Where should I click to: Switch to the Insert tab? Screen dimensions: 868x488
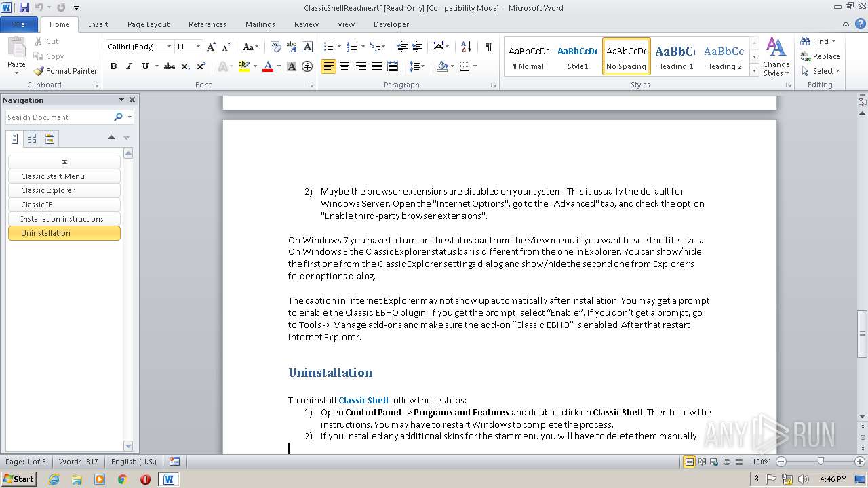pyautogui.click(x=98, y=24)
